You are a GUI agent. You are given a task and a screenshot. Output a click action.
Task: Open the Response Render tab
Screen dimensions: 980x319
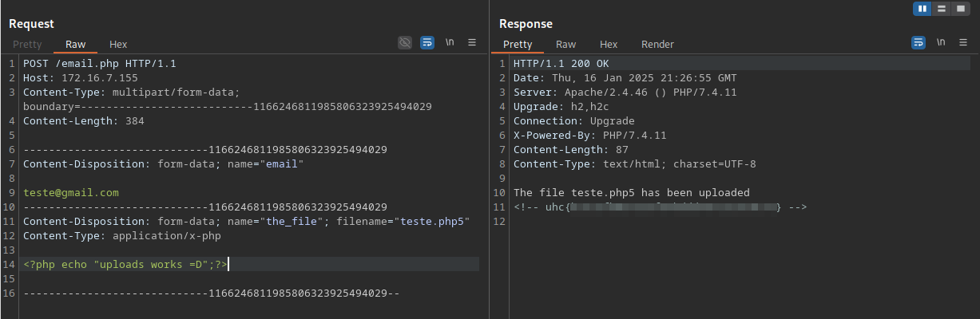coord(657,44)
